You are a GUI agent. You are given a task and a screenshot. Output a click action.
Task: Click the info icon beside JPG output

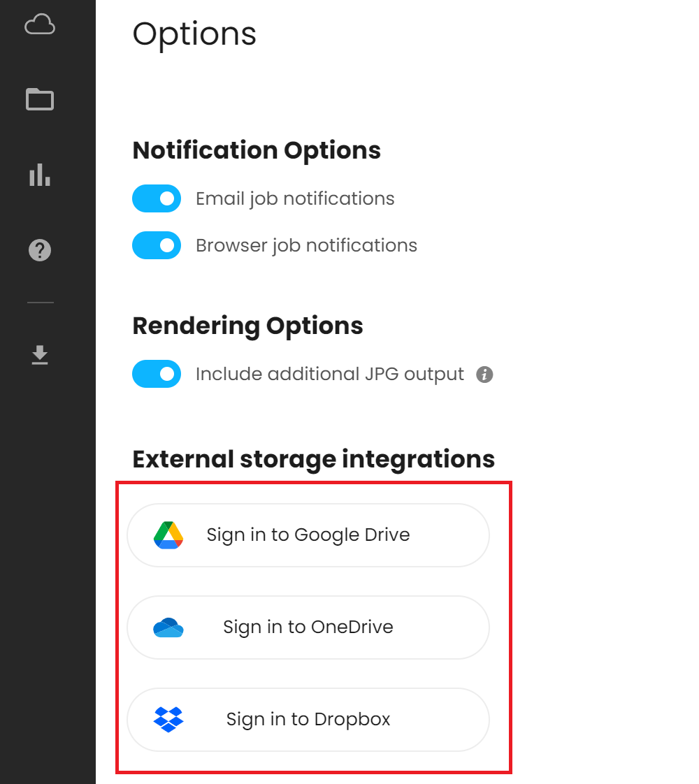(x=484, y=375)
